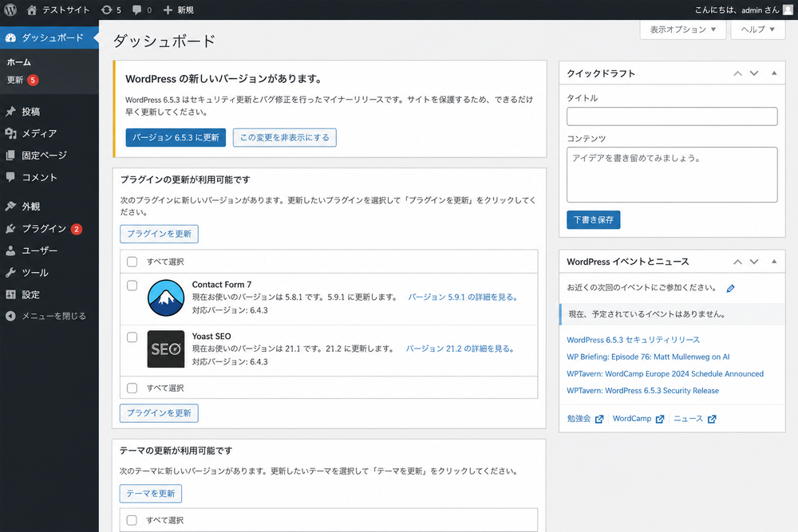The width and height of the screenshot is (798, 532).
Task: Click この変更を非表示にする button
Action: pos(285,137)
